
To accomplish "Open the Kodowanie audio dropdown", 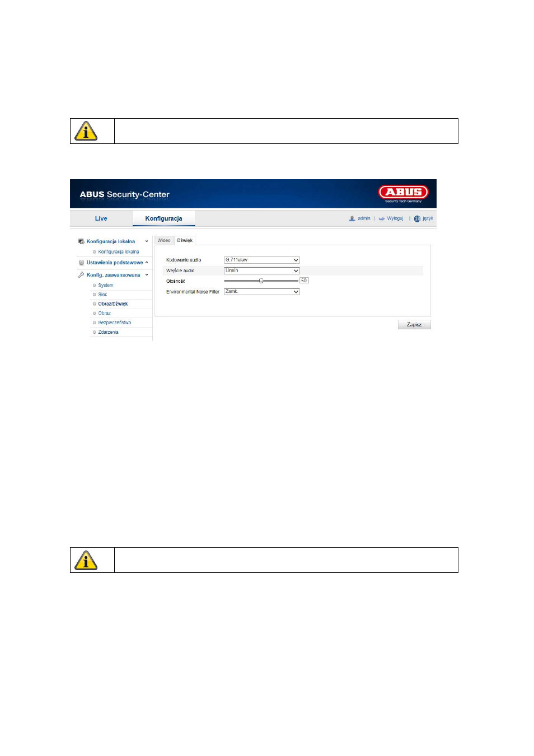I will coord(262,260).
